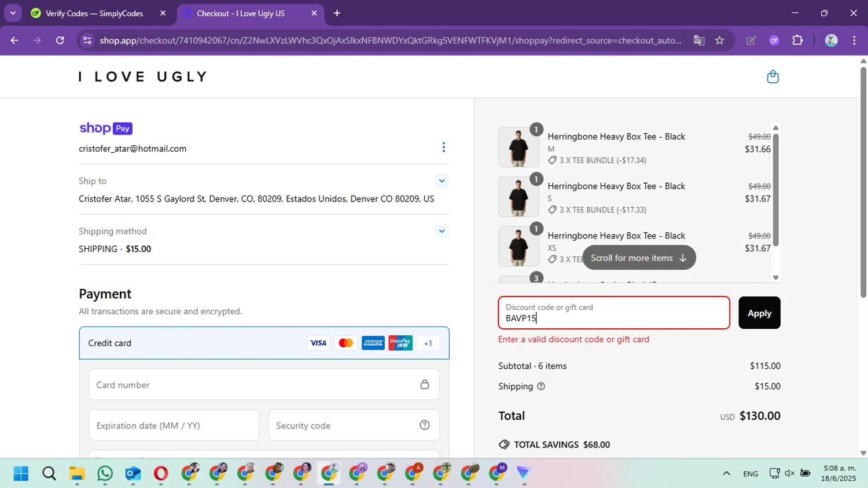This screenshot has height=488, width=868.
Task: Click the Herringbone Tee size M thumbnail
Action: point(518,147)
